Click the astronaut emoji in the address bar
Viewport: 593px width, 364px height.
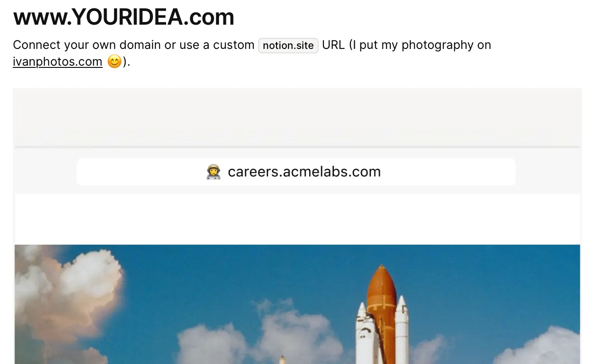pos(214,171)
